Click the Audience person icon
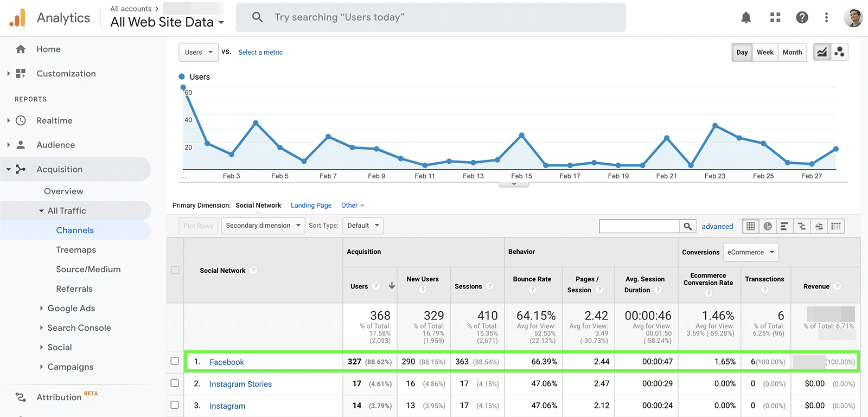The image size is (868, 417). coord(21,145)
